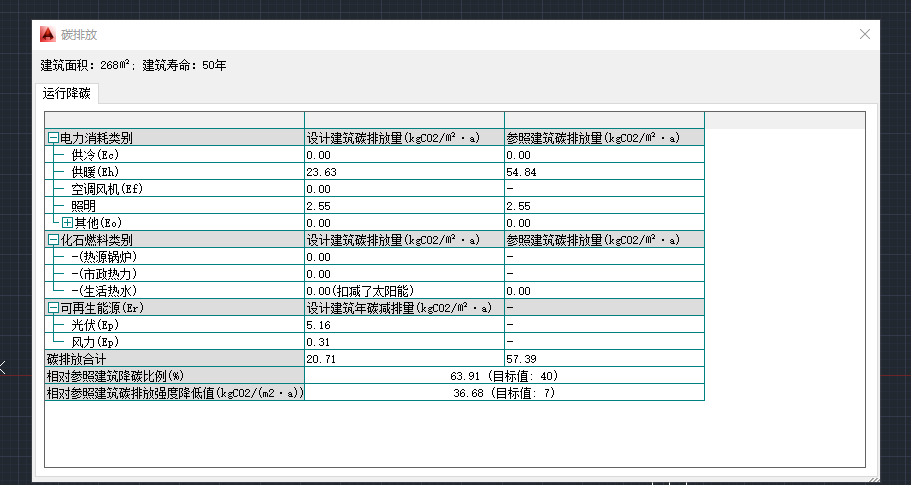
Task: Select the 供暖(Eh) row label
Action: click(x=94, y=172)
